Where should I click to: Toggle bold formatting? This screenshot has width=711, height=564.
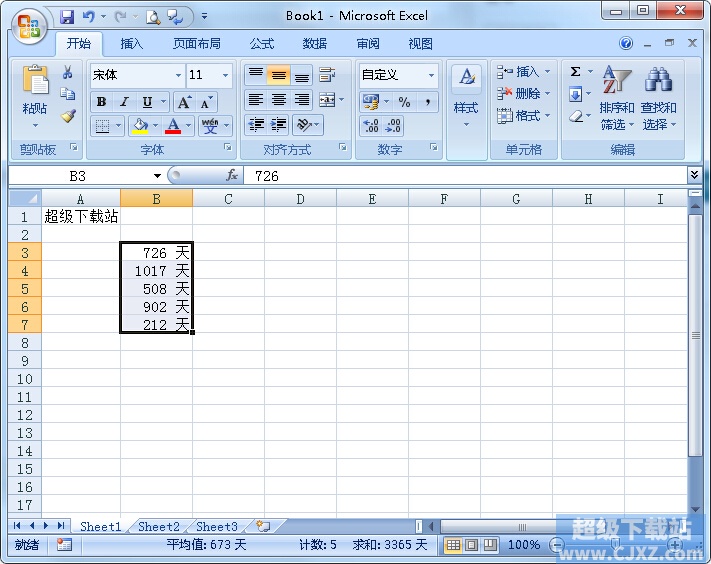click(102, 102)
